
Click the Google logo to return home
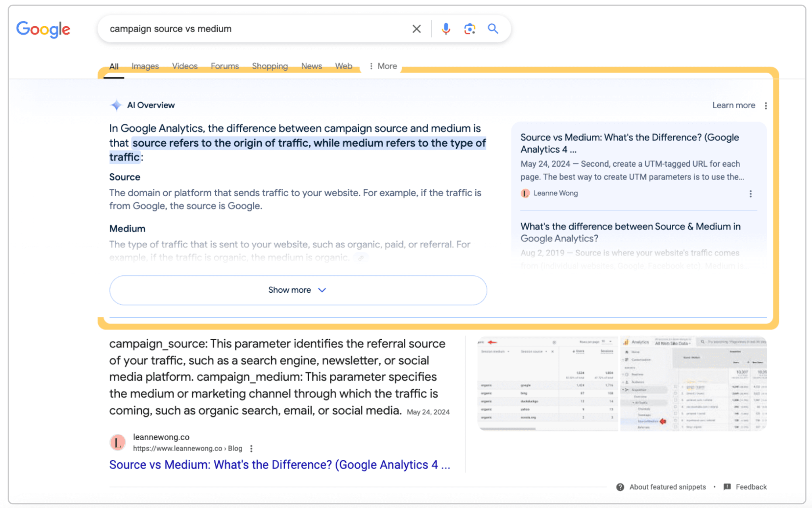43,29
